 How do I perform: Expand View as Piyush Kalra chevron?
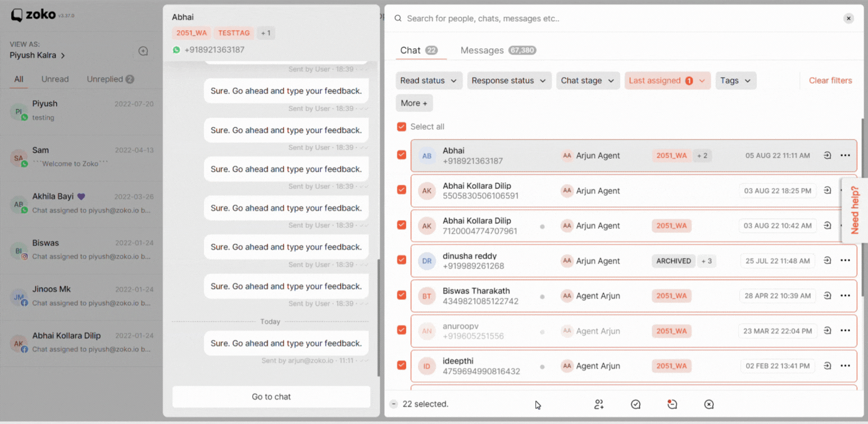tap(63, 56)
